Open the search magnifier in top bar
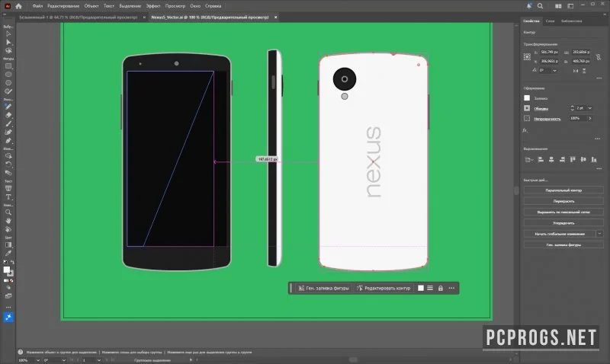This screenshot has width=610, height=364. point(540,6)
